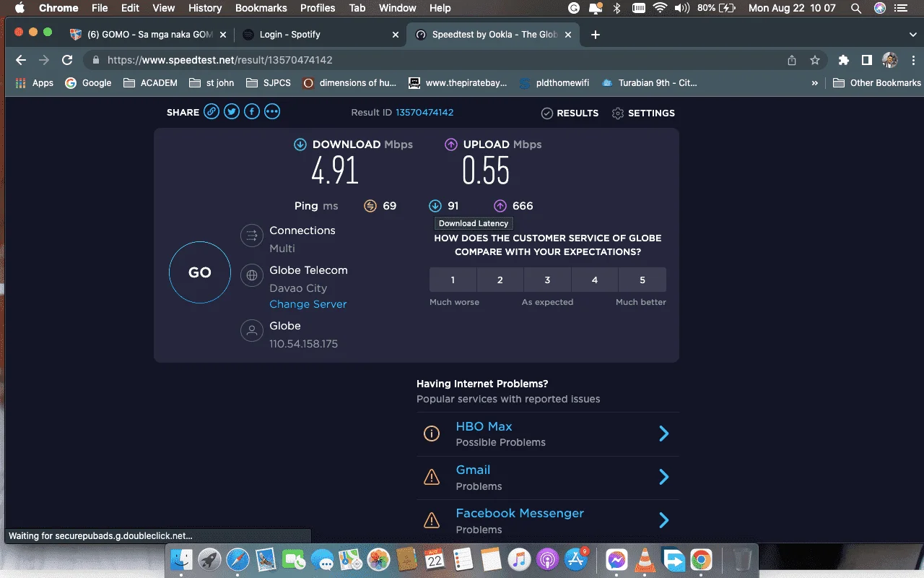
Task: Launch Safari from the Dock
Action: click(237, 559)
